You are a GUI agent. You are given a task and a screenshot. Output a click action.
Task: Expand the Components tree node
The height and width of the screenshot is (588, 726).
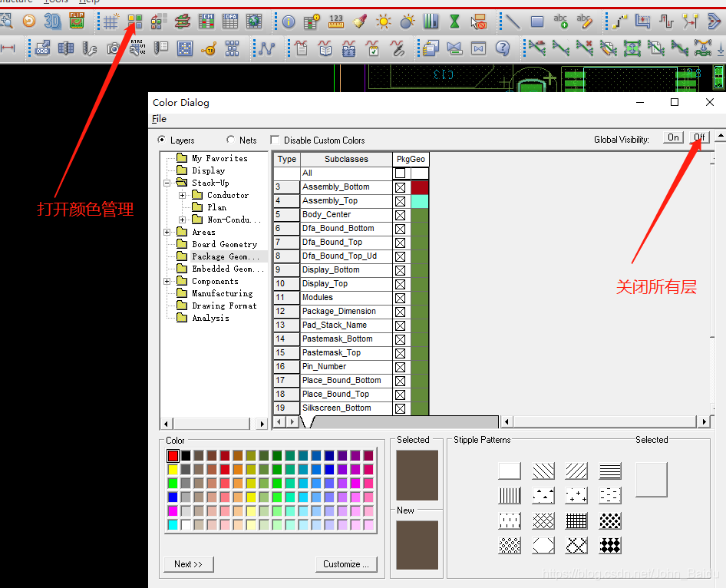point(167,281)
